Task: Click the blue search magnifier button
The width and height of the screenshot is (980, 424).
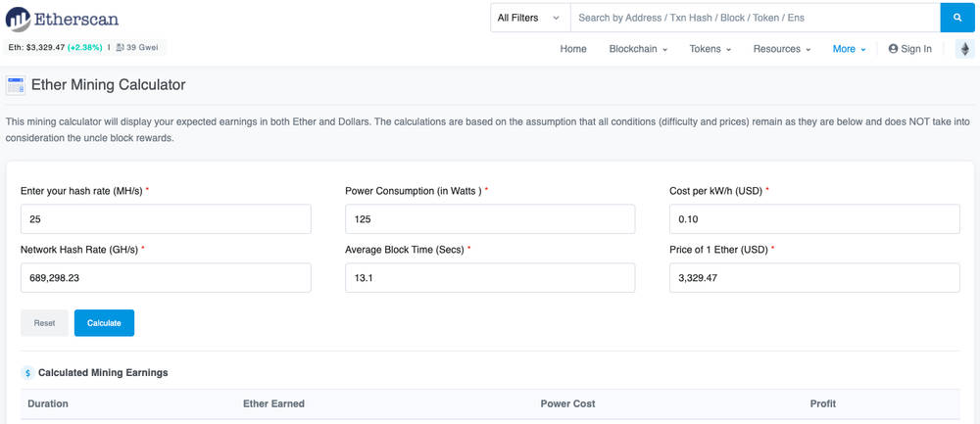Action: pyautogui.click(x=957, y=18)
